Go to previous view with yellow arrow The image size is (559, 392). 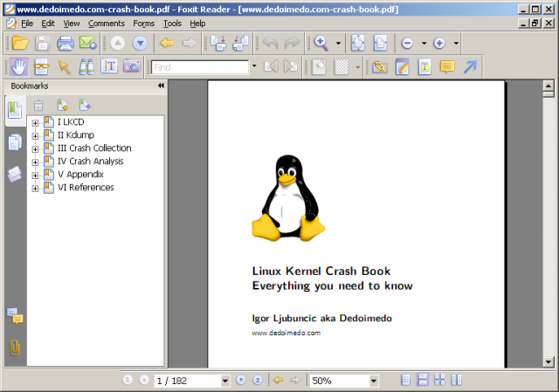[x=167, y=43]
